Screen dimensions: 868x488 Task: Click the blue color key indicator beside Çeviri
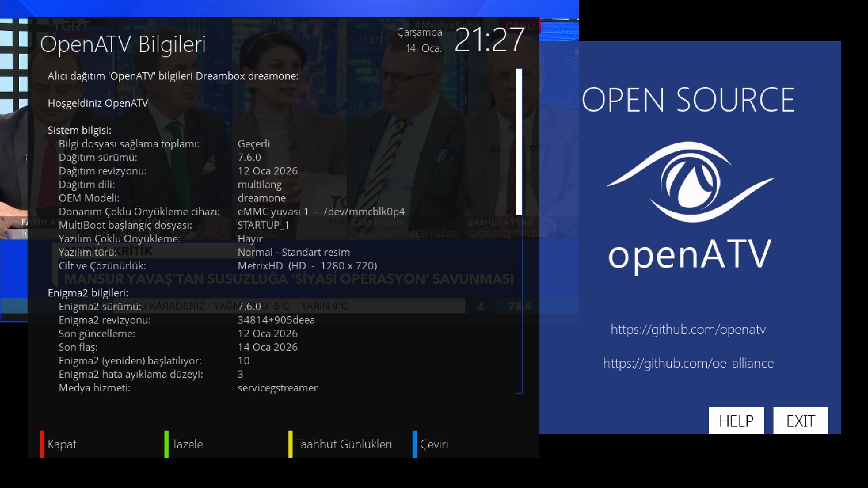tap(415, 444)
